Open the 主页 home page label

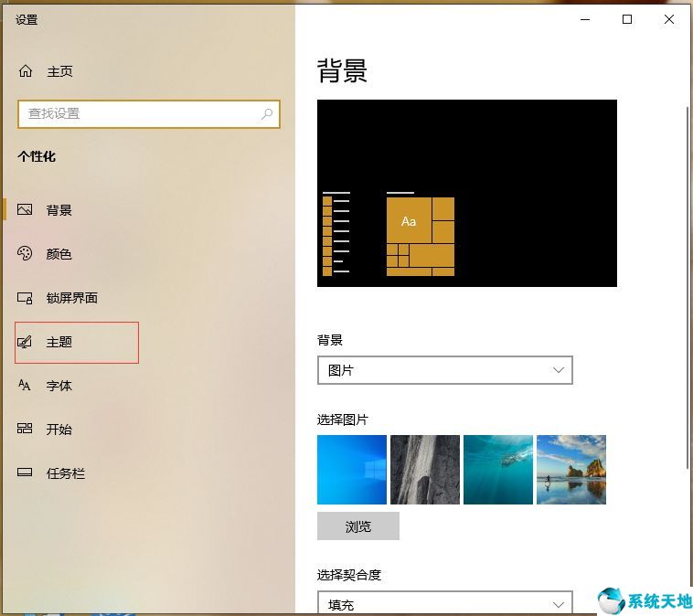[x=59, y=71]
